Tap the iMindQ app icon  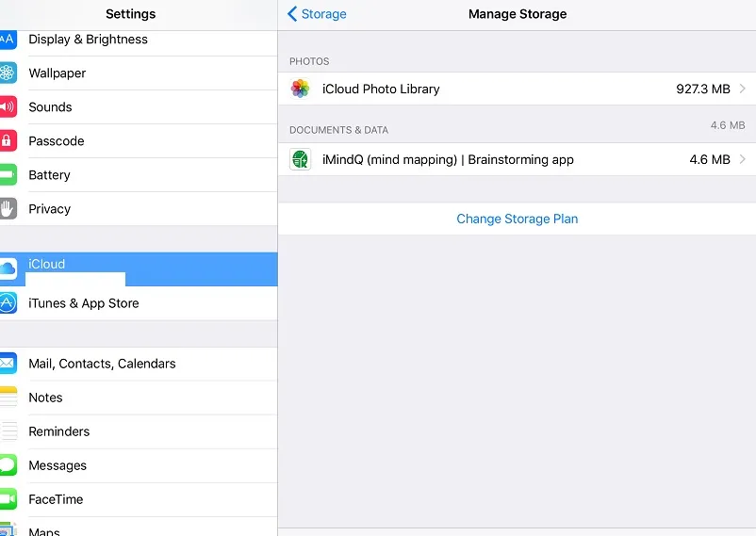300,159
